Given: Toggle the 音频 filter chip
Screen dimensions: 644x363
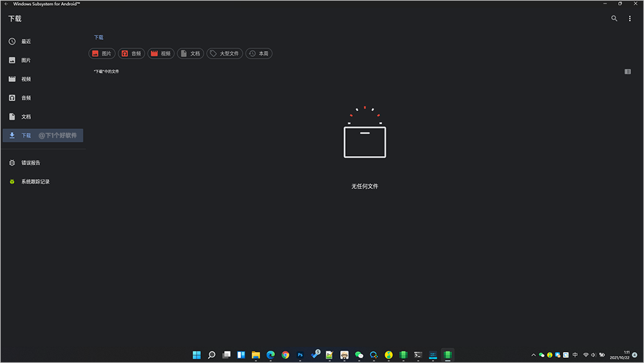Looking at the screenshot, I should point(131,54).
